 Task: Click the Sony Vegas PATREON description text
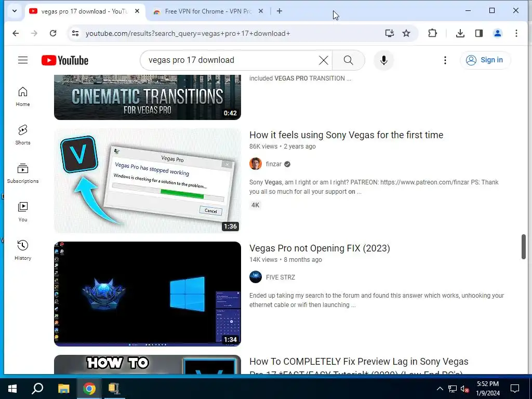click(374, 187)
